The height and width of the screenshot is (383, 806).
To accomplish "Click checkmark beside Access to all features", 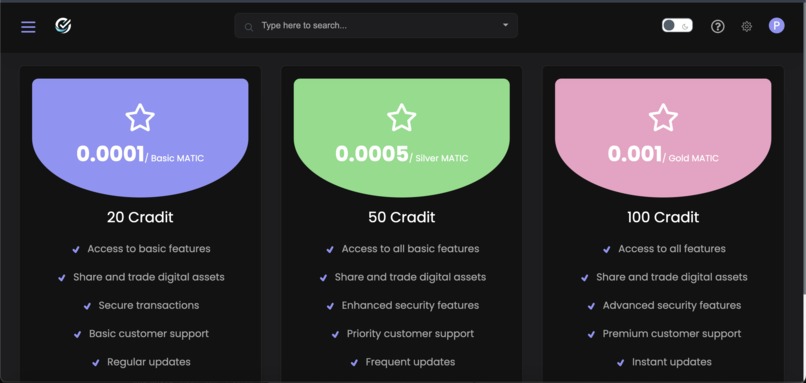I will coord(607,250).
